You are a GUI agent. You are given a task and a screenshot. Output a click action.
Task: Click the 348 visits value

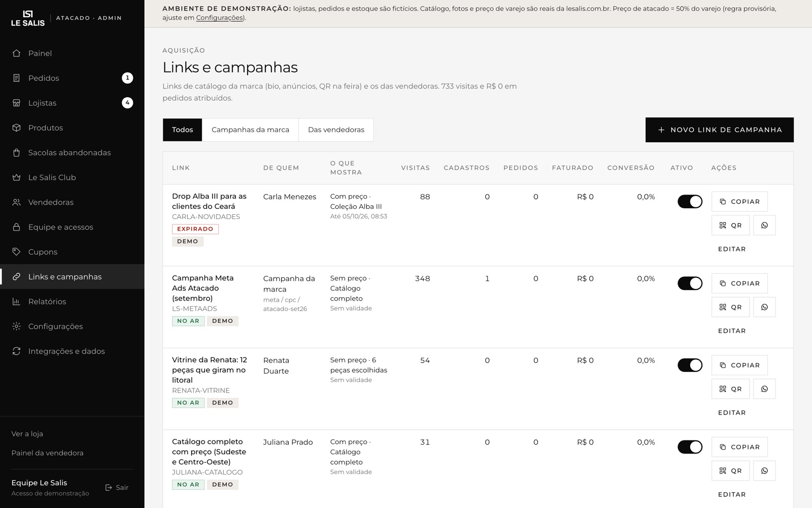[x=422, y=279]
